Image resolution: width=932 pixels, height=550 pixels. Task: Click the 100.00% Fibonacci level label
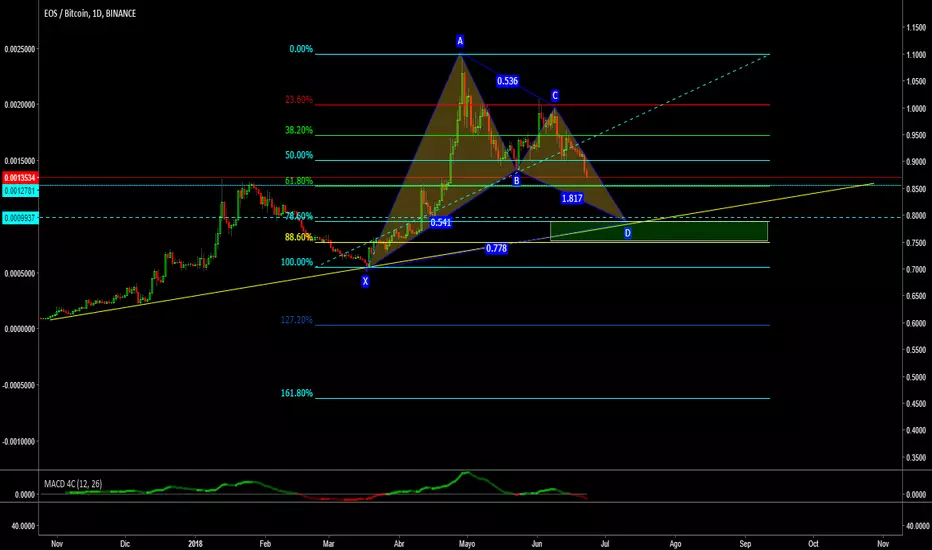(297, 262)
